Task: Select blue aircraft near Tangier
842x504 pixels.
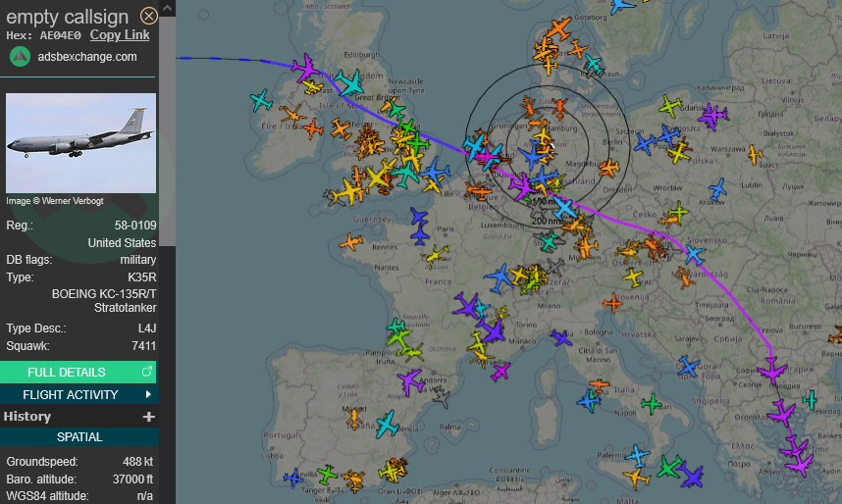Action: click(x=292, y=478)
